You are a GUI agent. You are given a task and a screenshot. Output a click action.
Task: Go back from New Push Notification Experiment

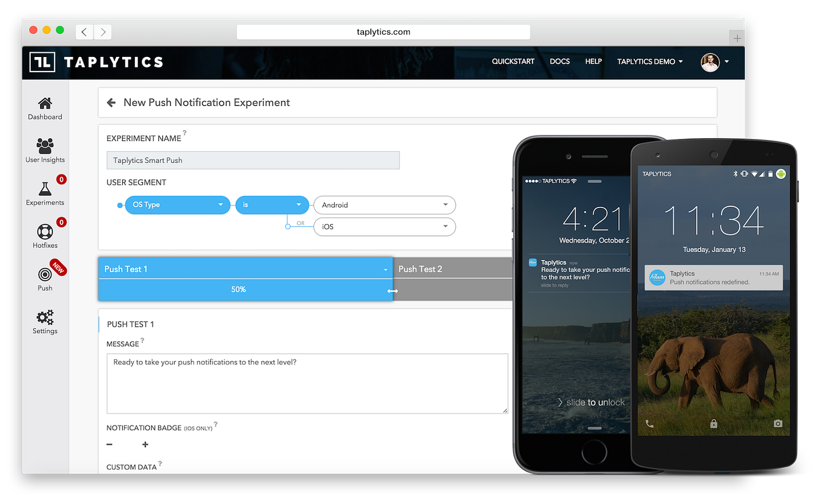tap(110, 102)
